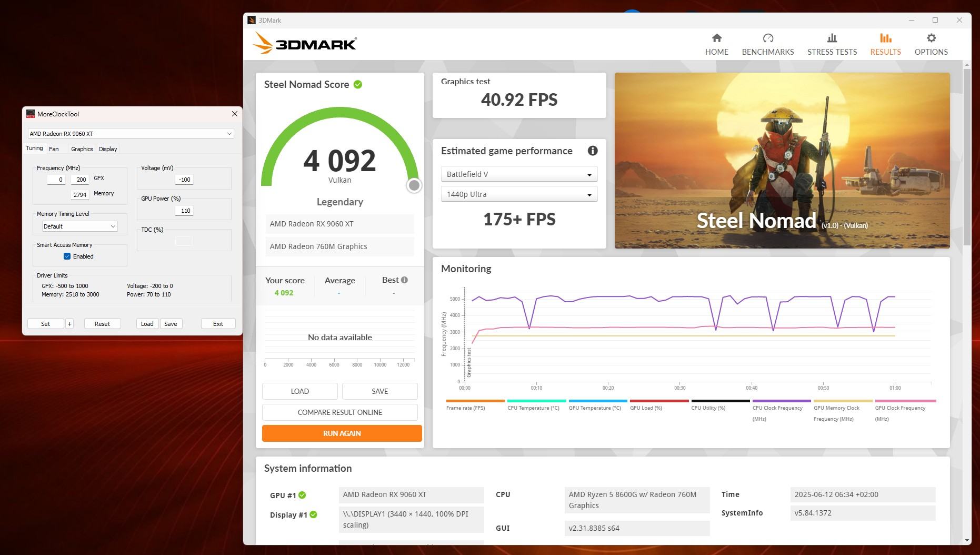Click COMPARE RESULT ONLINE

click(x=340, y=412)
